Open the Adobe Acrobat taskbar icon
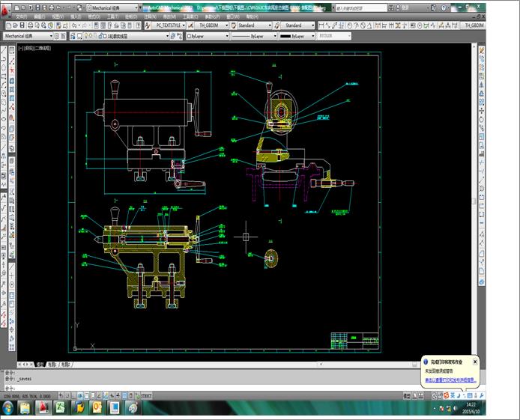This screenshot has height=420, width=520. tap(43, 408)
